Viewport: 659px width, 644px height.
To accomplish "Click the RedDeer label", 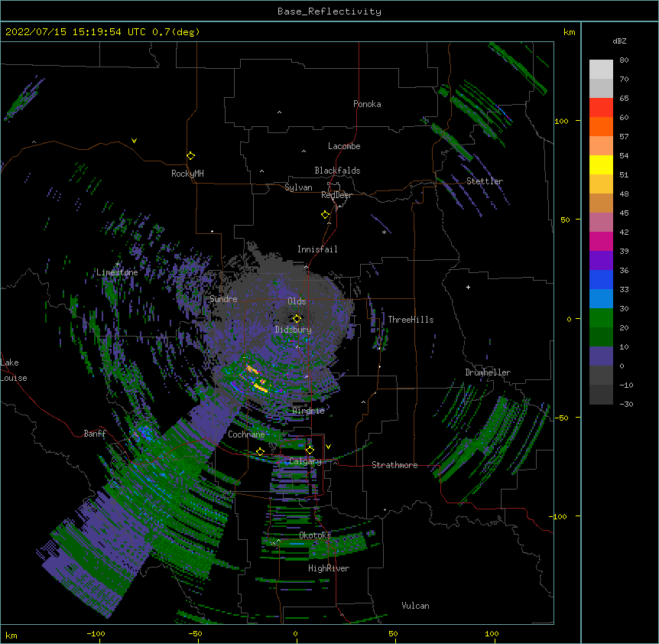I will tap(336, 195).
